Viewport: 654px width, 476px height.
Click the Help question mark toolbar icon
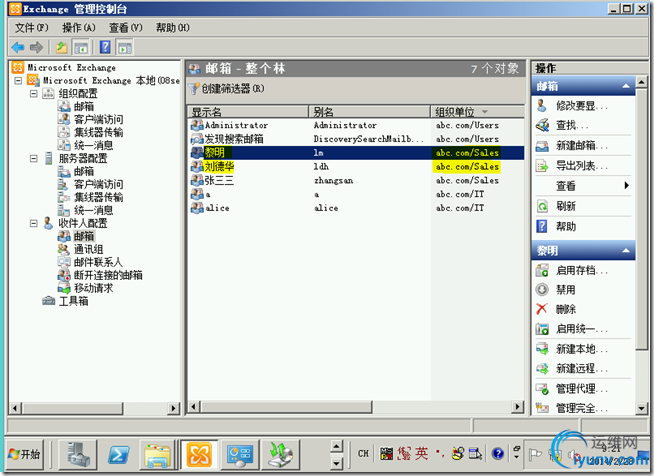(105, 47)
